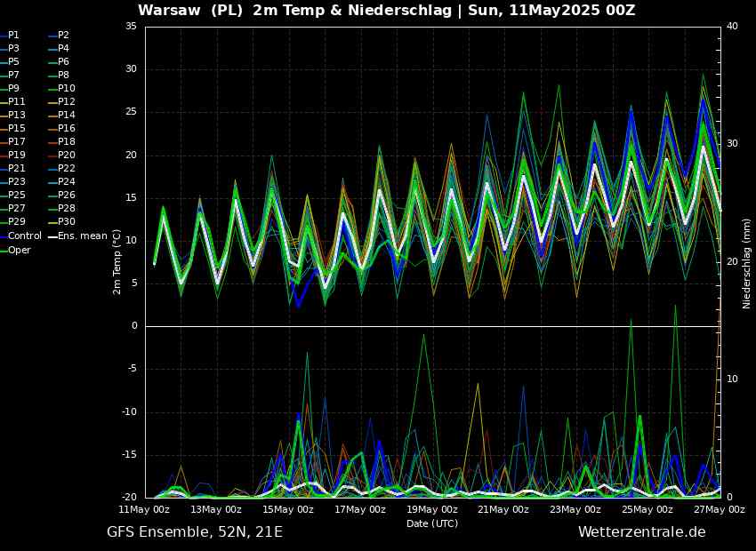Viewport: 756px width, 551px height.
Task: Click the chart title Warsaw (PL)
Action: click(x=190, y=11)
